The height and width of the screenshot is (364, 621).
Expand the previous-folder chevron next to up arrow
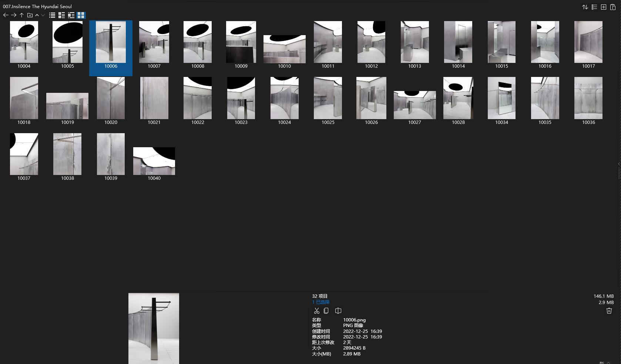coord(37,15)
